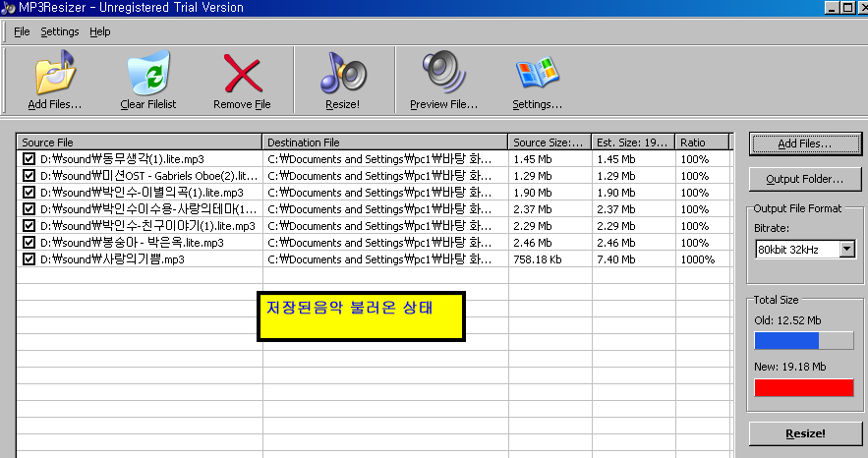The height and width of the screenshot is (458, 868).
Task: Click the Resize! music note toolbar icon
Action: point(342,74)
